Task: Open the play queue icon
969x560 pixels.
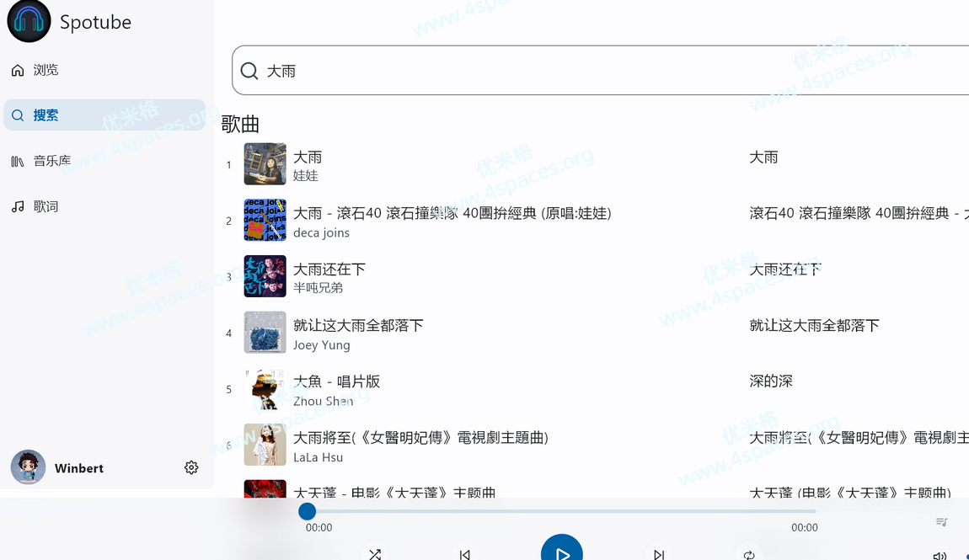Action: coord(942,522)
